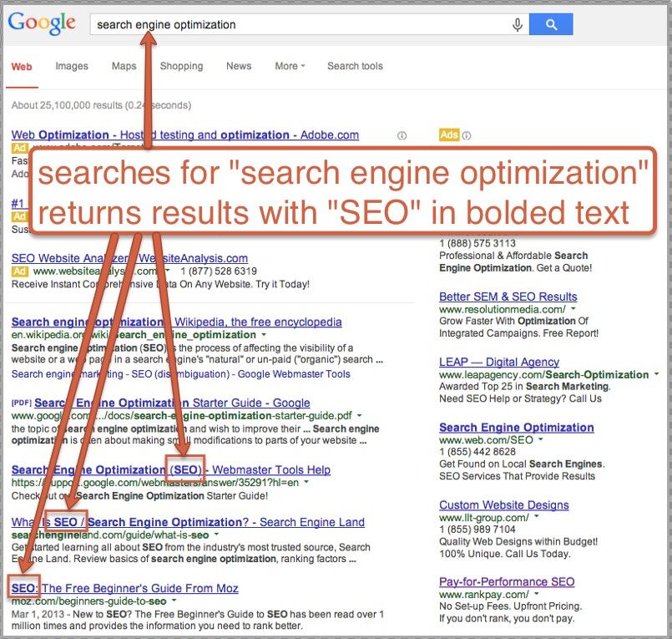Viewport: 672px width, 639px height.
Task: Expand the arrow beside the en.wikipedia.org URL
Action: tap(264, 335)
